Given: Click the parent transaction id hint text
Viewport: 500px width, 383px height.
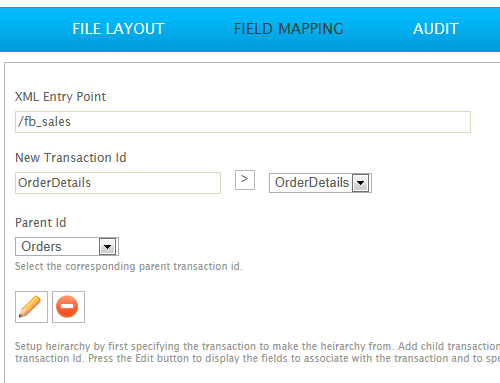Looking at the screenshot, I should coord(129,266).
